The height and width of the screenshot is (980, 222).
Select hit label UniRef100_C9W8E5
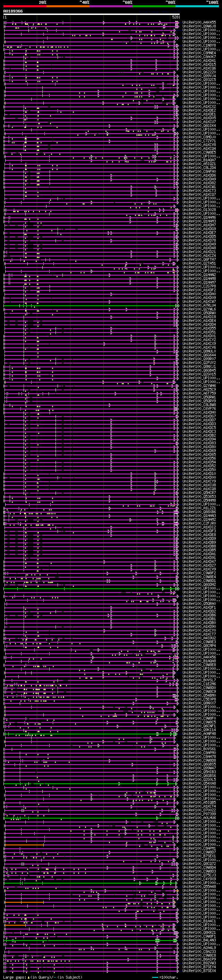199,153
